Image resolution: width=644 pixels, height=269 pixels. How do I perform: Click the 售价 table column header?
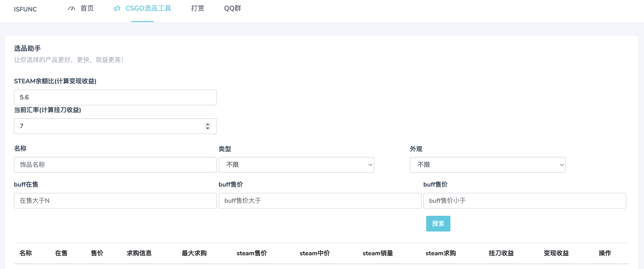97,253
